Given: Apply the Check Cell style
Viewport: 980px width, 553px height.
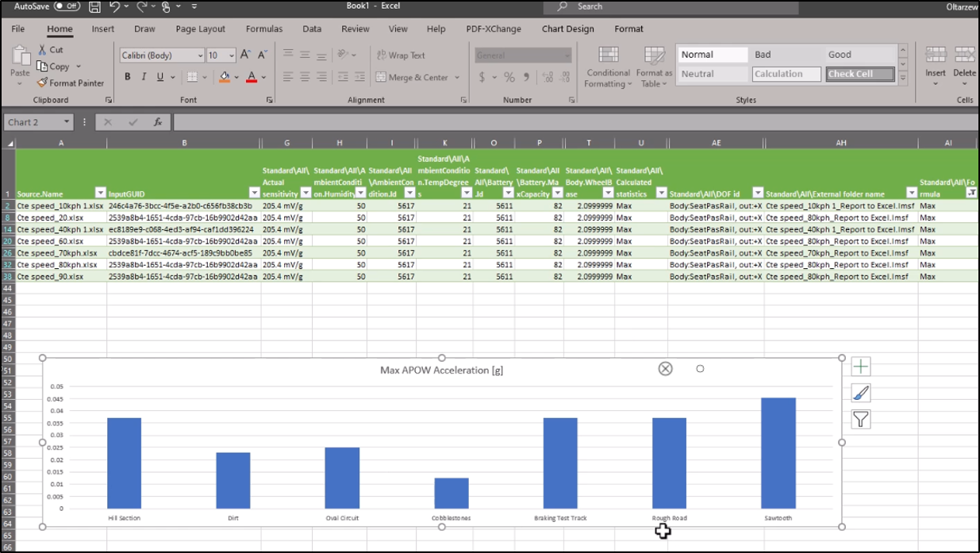Looking at the screenshot, I should tap(860, 75).
